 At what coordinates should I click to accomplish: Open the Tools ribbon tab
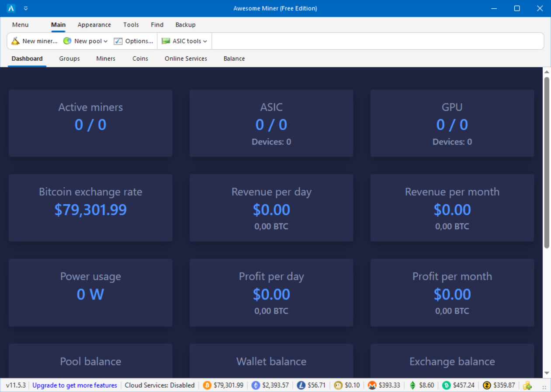coord(131,25)
